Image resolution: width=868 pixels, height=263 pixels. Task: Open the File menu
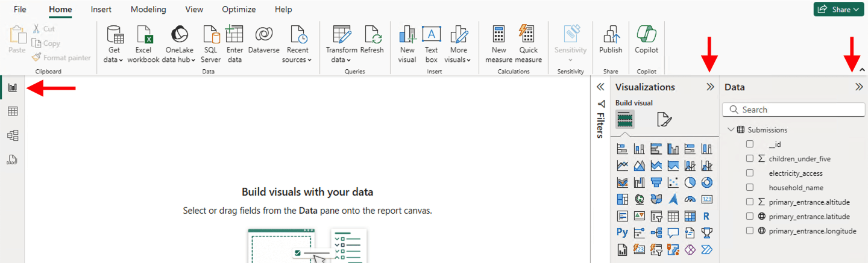pyautogui.click(x=20, y=10)
